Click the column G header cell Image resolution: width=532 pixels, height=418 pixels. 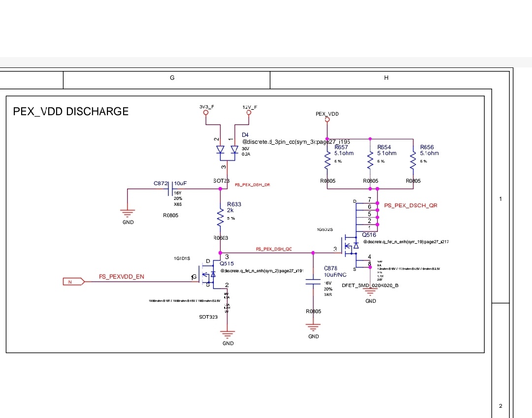click(172, 78)
